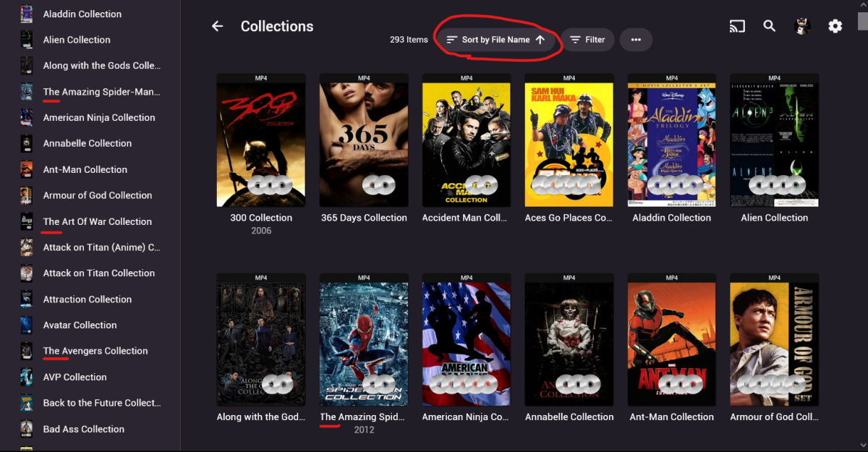Viewport: 868px width, 452px height.
Task: Click the more options ellipsis icon
Action: coord(636,39)
